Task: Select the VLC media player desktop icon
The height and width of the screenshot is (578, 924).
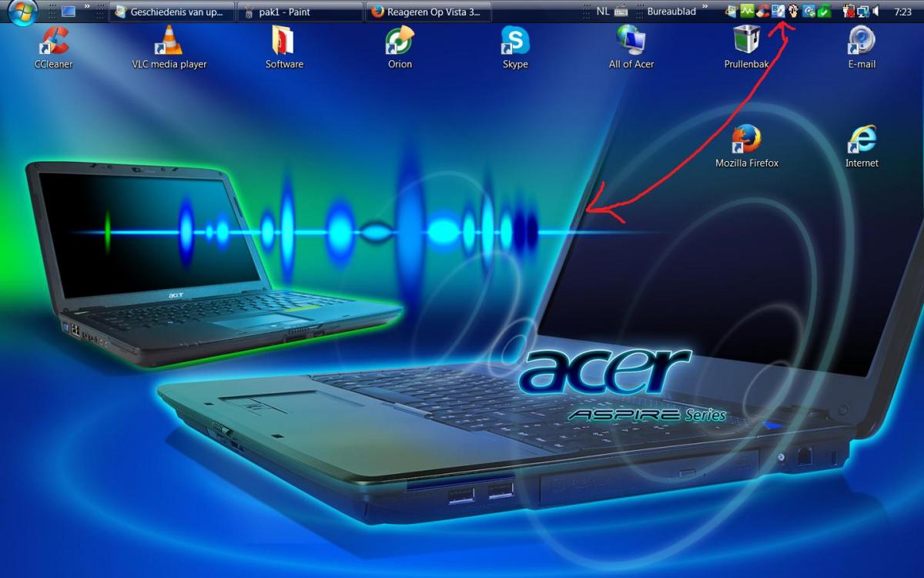Action: click(169, 47)
